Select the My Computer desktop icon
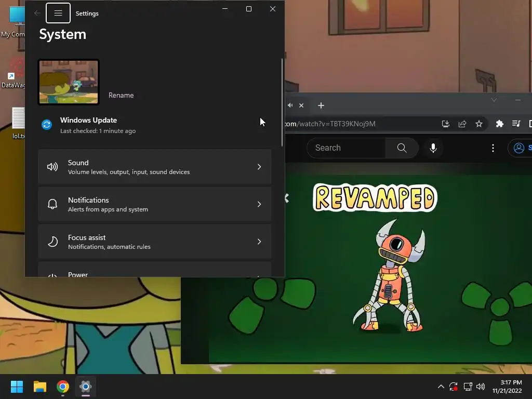Image resolution: width=532 pixels, height=399 pixels. coord(13,22)
